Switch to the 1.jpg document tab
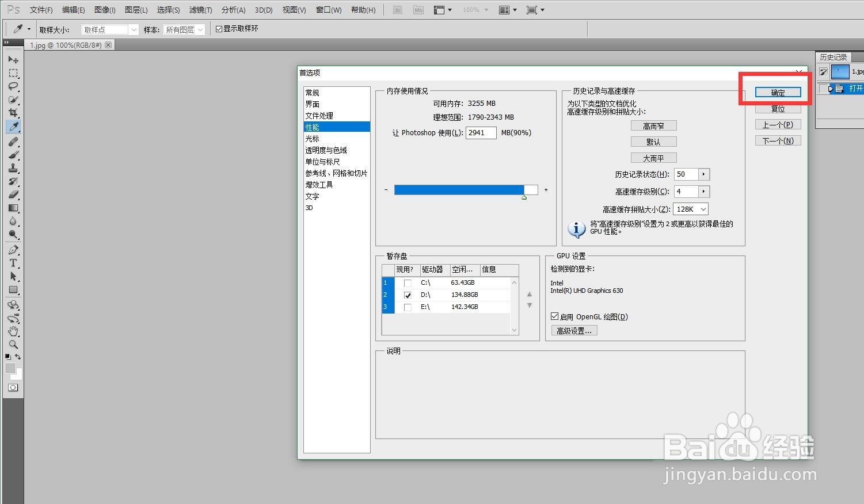Viewport: 864px width, 504px height. pos(69,45)
